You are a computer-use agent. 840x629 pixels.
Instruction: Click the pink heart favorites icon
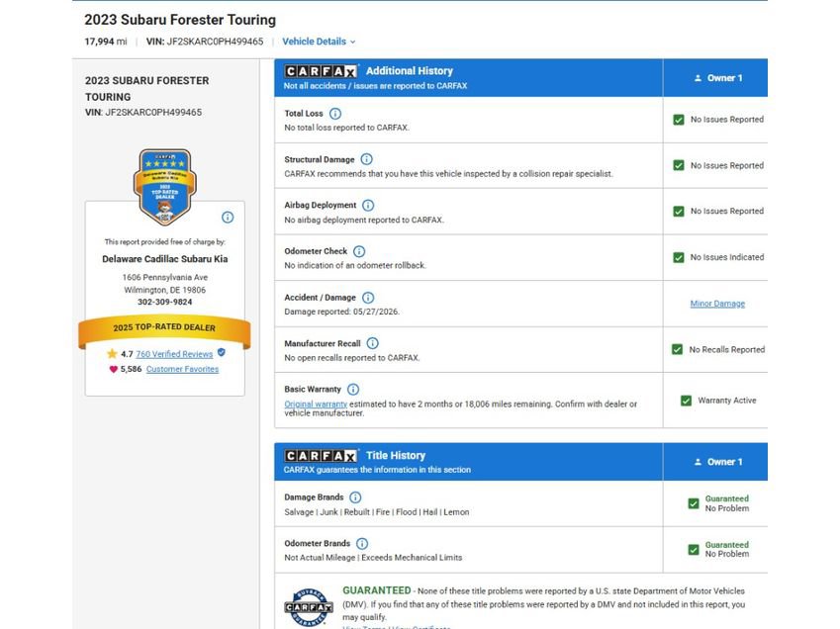[x=113, y=369]
